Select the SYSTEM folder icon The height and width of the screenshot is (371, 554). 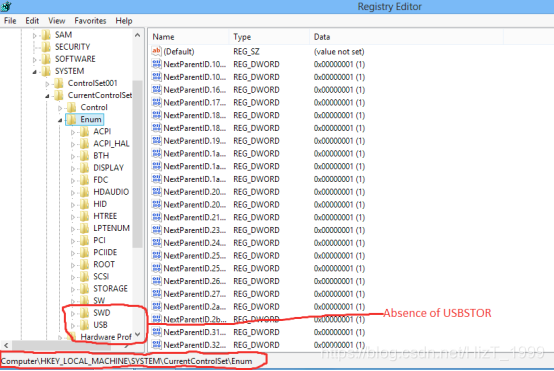(46, 71)
